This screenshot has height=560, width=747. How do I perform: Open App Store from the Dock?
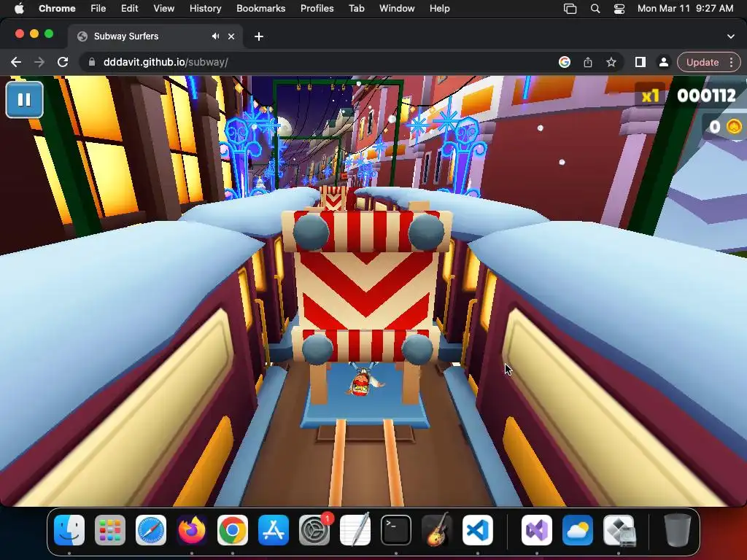[x=274, y=530]
